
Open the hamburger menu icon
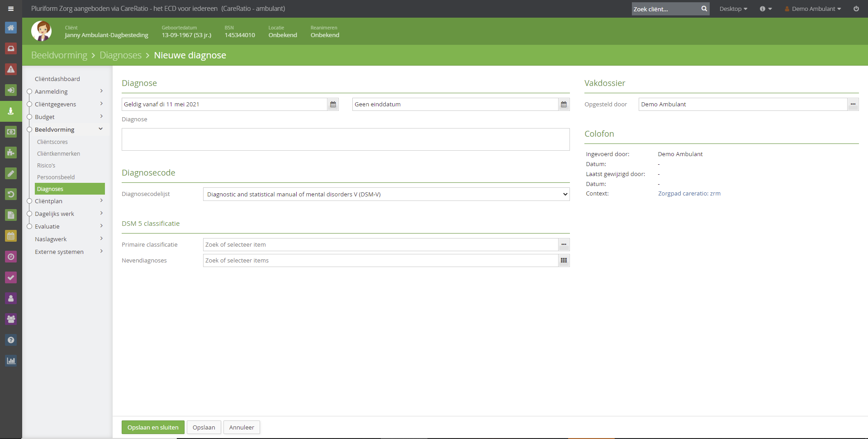(x=11, y=9)
